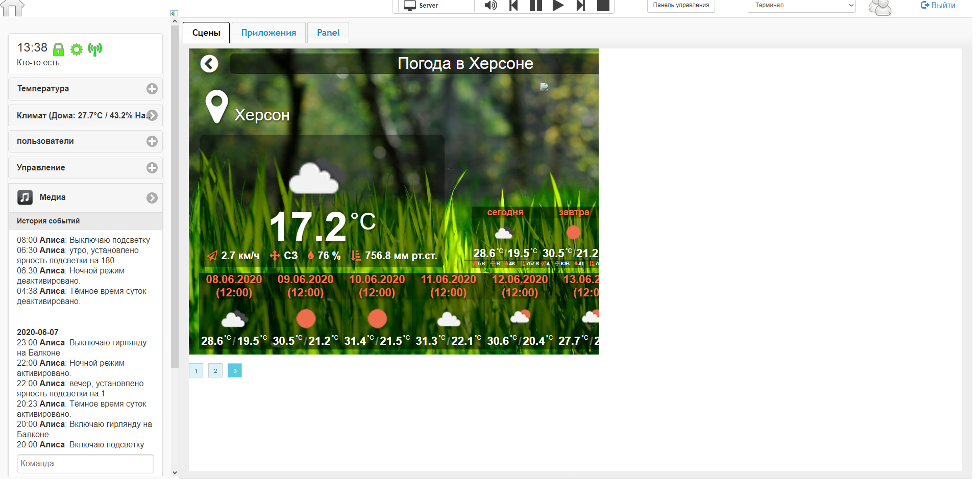Expand the Температура section

coord(152,89)
